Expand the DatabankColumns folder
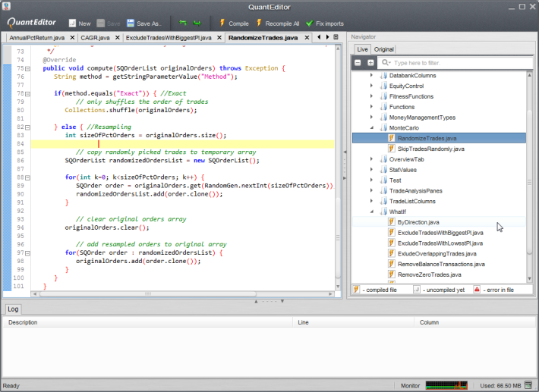 (x=371, y=75)
